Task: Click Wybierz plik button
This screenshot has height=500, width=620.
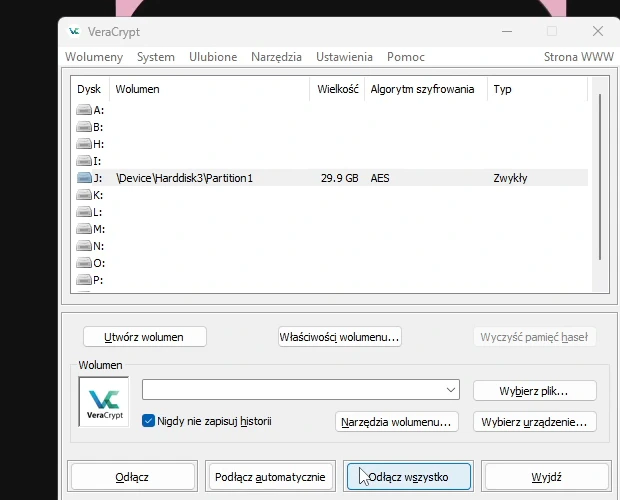Action: [535, 391]
